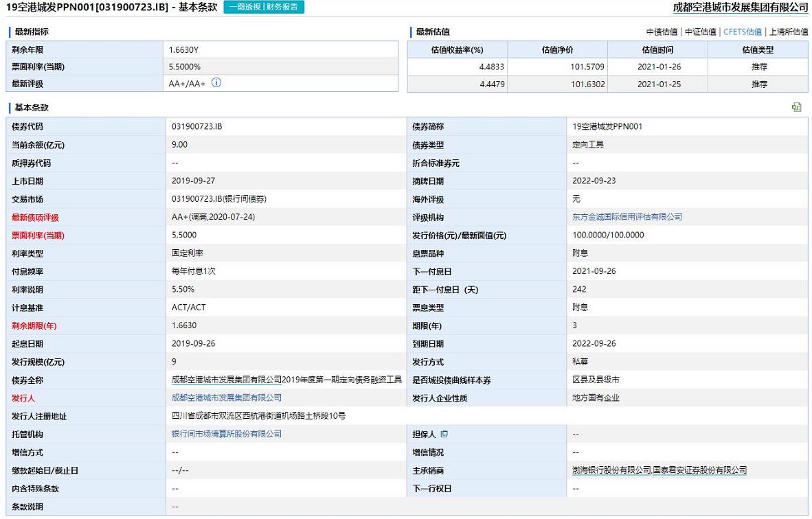Click the 票面利率(当期) red label in basic terms
Screen dimensions: 812x519
[x=38, y=235]
